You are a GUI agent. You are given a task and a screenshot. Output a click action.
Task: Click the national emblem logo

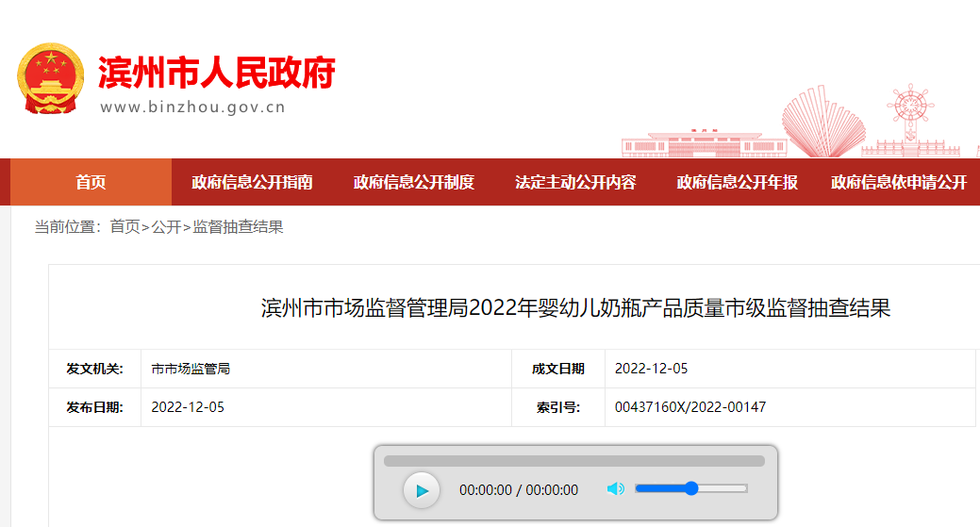[51, 78]
